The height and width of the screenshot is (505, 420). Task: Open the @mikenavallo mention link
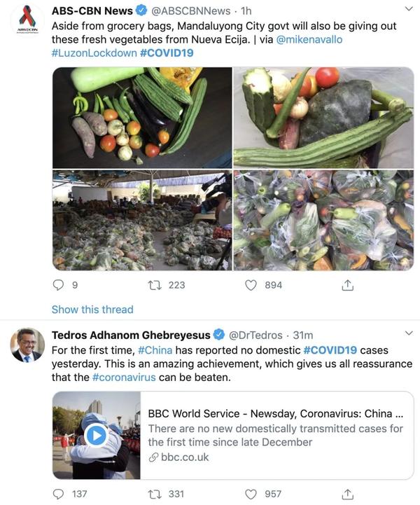tap(309, 40)
